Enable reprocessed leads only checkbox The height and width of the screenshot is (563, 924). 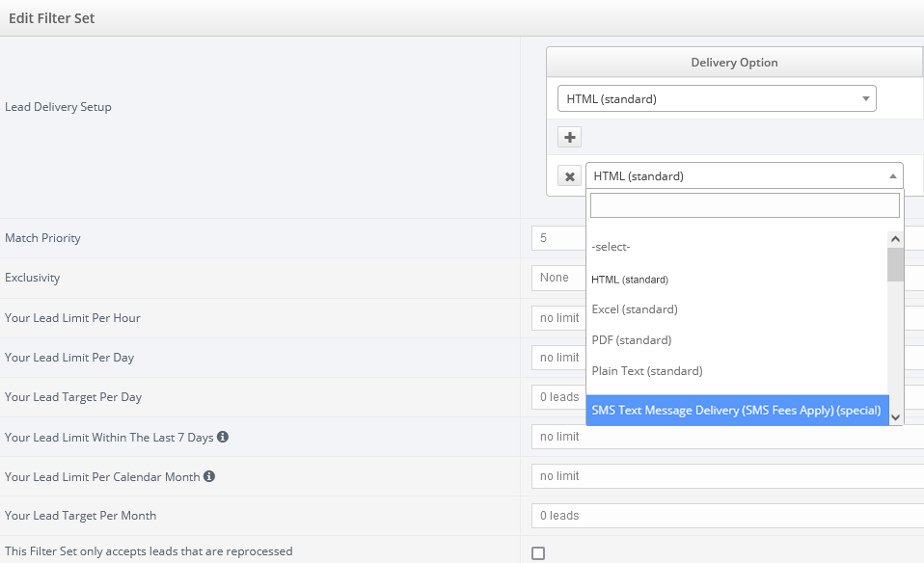click(x=538, y=553)
